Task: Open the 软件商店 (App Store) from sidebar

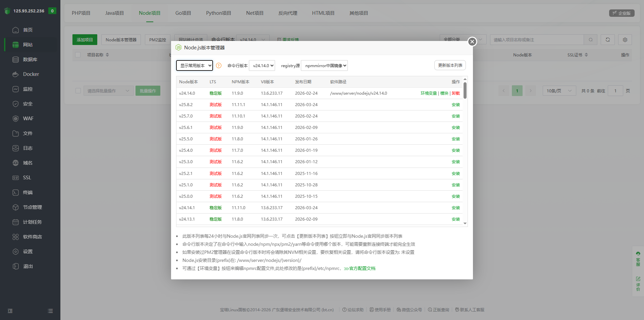Action: 32,237
